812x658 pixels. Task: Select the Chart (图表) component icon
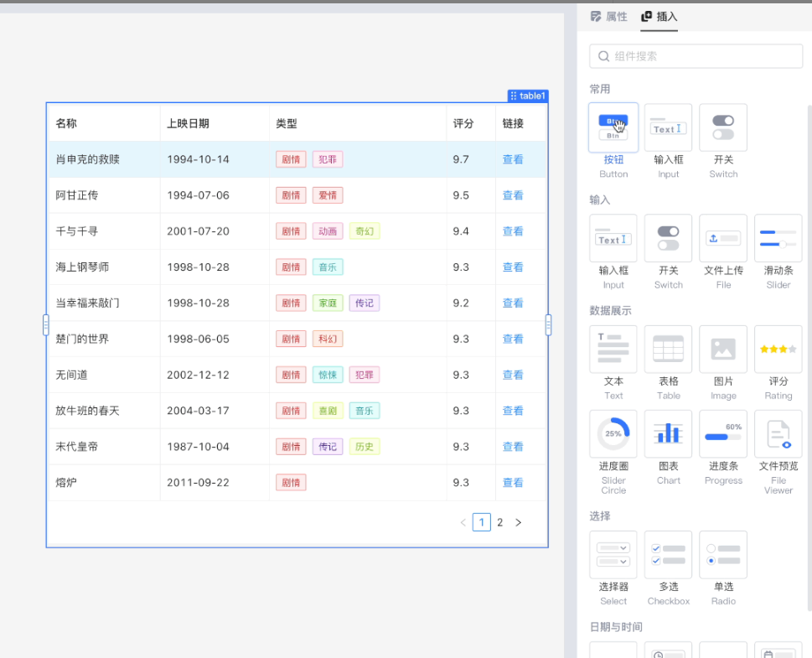click(668, 433)
